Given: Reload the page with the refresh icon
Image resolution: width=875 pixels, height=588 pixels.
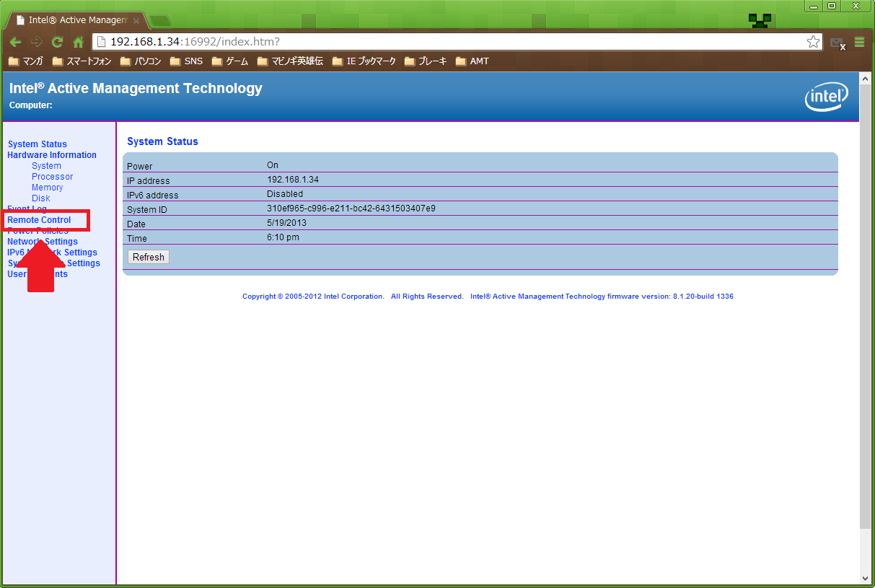Looking at the screenshot, I should [57, 42].
